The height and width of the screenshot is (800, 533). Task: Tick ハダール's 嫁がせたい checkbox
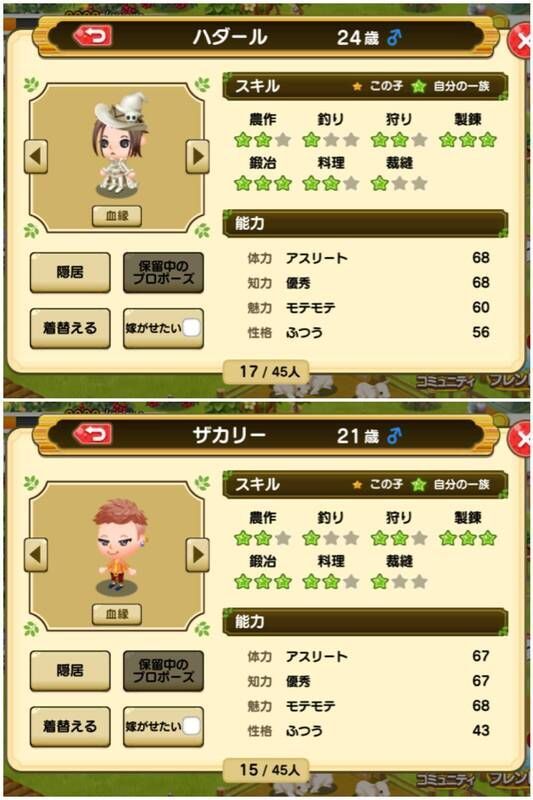pyautogui.click(x=191, y=328)
